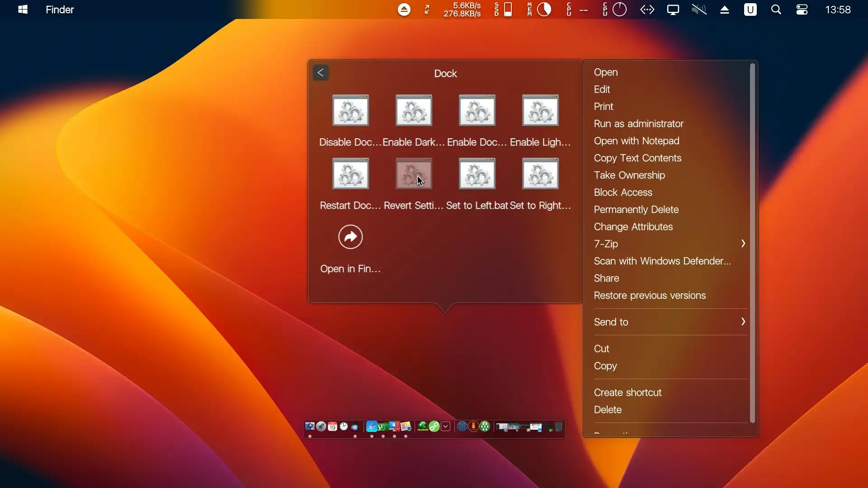This screenshot has width=868, height=488.
Task: Click the context menu vertical scrollbar
Action: click(752, 244)
